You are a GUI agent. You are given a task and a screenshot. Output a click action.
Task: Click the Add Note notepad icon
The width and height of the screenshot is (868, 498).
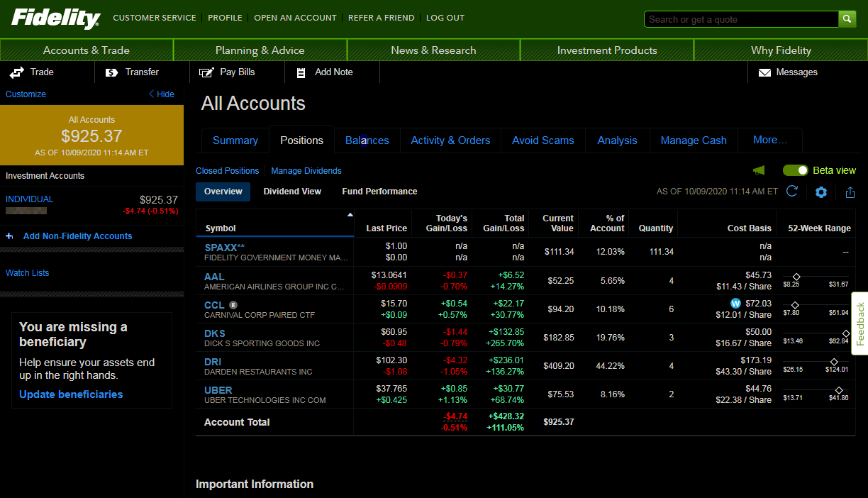301,72
